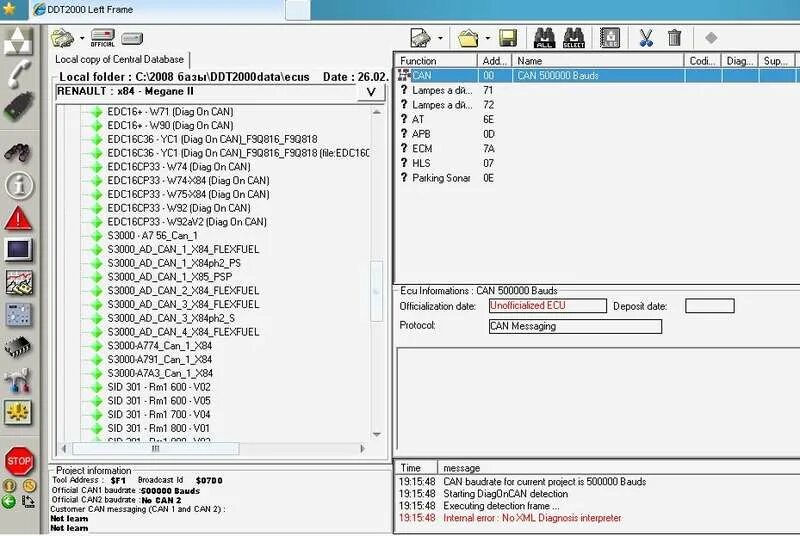Click the red STOP sign button
The height and width of the screenshot is (536, 800).
[19, 461]
